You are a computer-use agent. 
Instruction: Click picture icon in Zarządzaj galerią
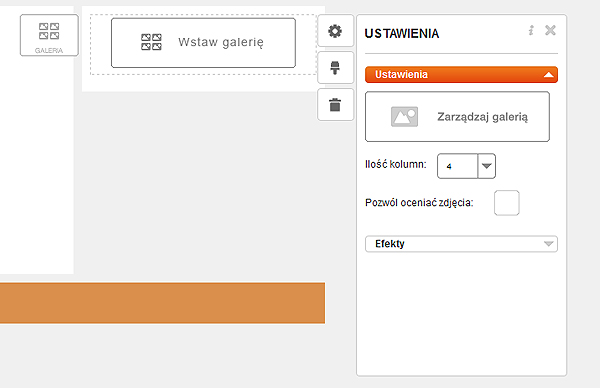point(404,117)
